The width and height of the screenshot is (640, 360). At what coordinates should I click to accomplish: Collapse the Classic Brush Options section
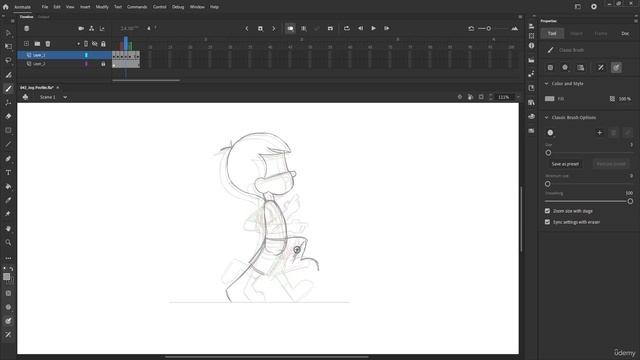click(547, 118)
